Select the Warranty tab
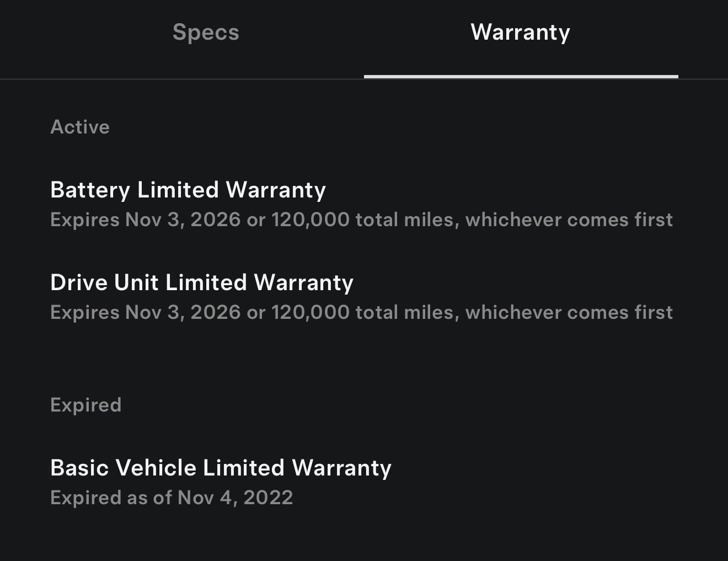Image resolution: width=728 pixels, height=561 pixels. tap(520, 32)
